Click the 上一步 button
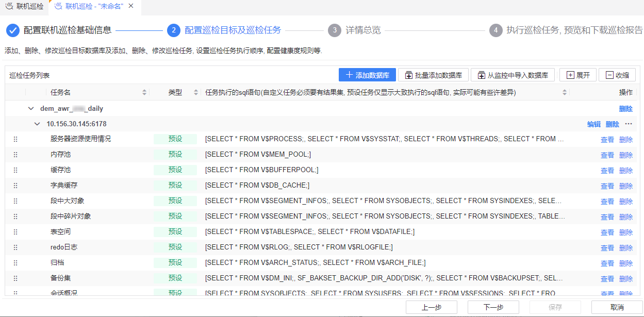This screenshot has height=317, width=644. 432,307
